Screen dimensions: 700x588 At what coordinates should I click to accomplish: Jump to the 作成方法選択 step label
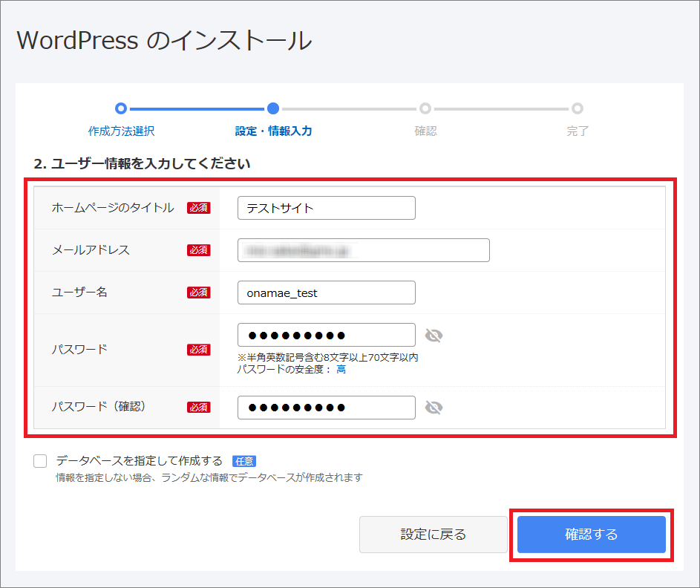pos(122,131)
